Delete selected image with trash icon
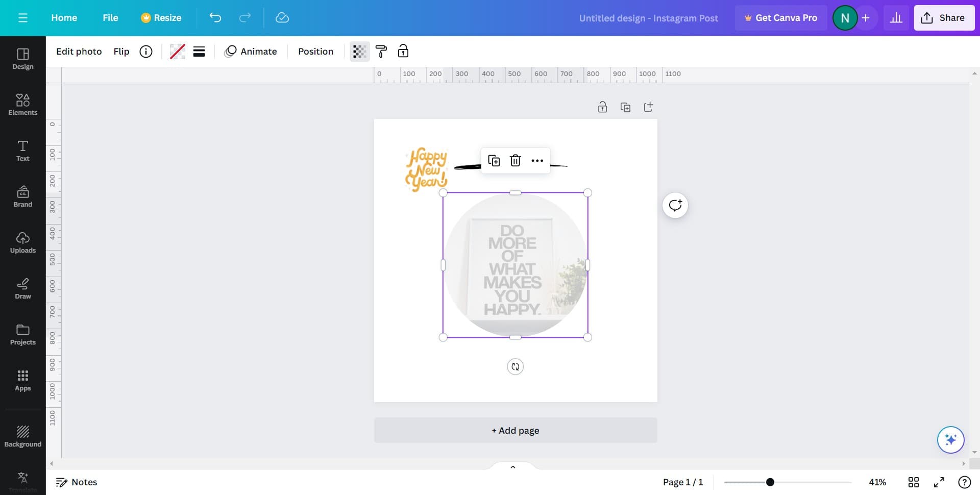 516,161
